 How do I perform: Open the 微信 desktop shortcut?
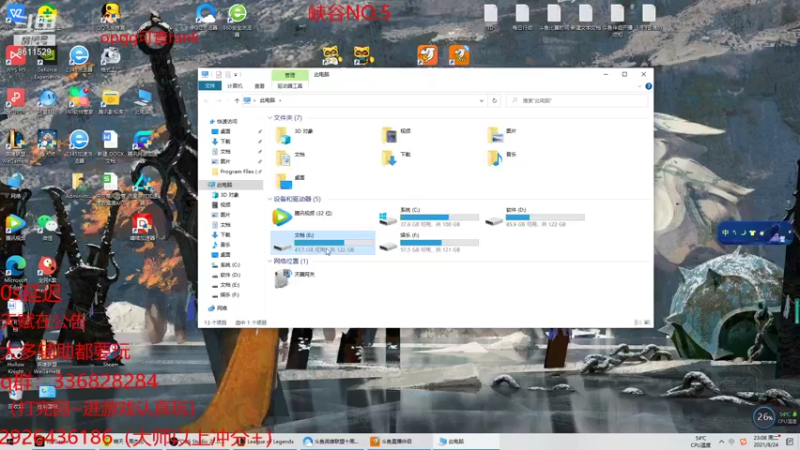(47, 228)
